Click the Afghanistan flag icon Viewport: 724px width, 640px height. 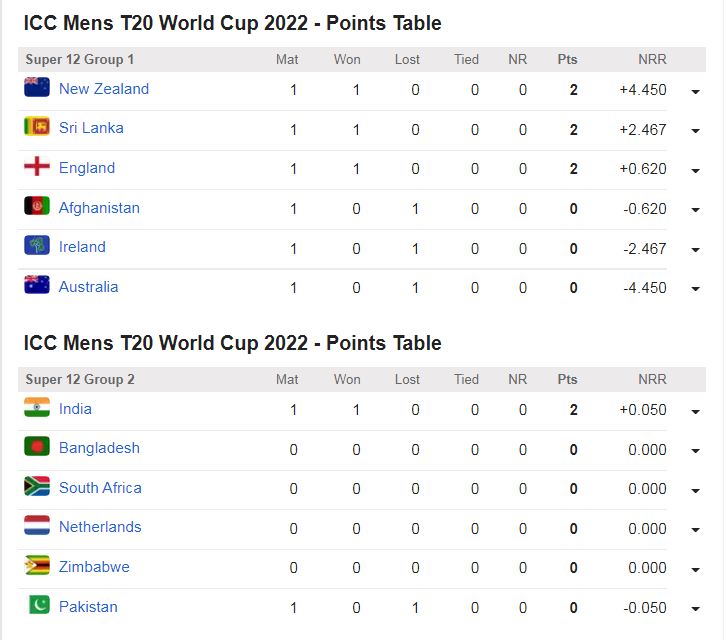[37, 207]
